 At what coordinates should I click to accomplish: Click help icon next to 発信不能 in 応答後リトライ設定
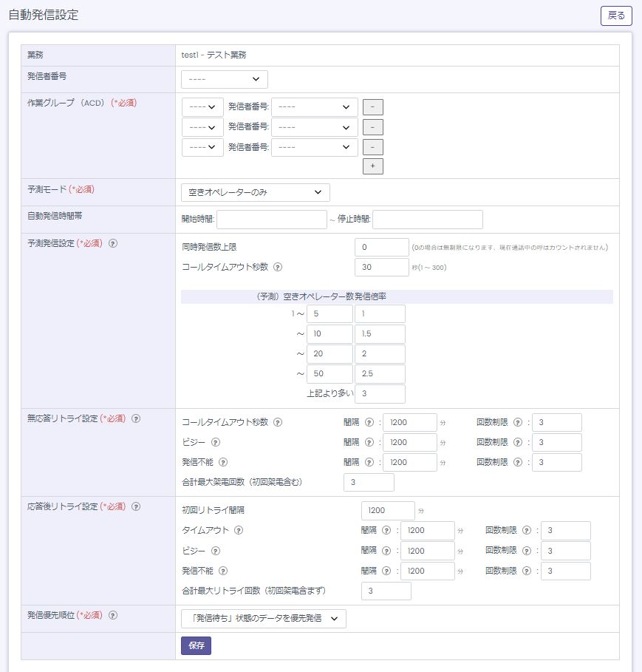(223, 571)
